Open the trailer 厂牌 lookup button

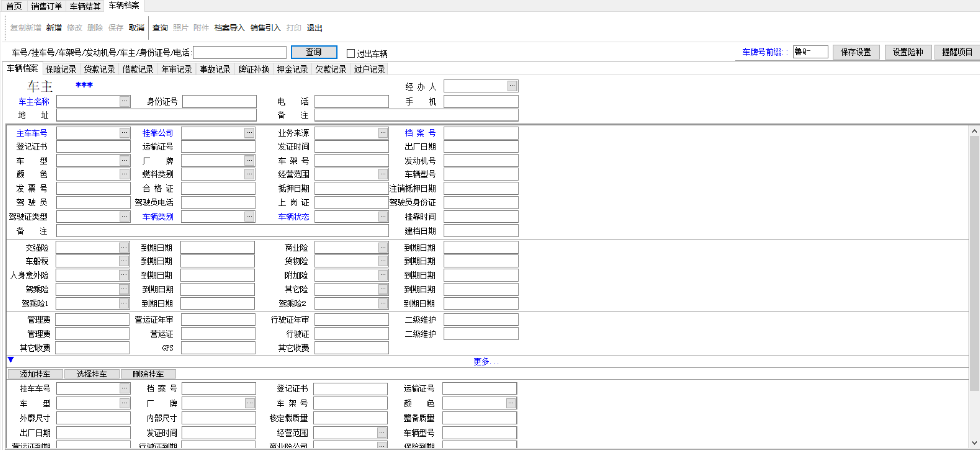coord(250,403)
